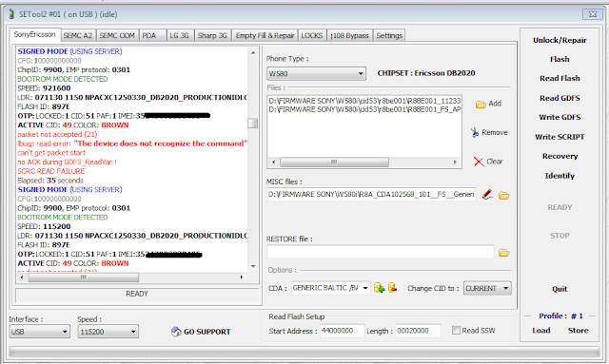Image resolution: width=609 pixels, height=364 pixels.
Task: Click the first "BOOTROM MODE DETECTED" log line
Action: [x=63, y=79]
